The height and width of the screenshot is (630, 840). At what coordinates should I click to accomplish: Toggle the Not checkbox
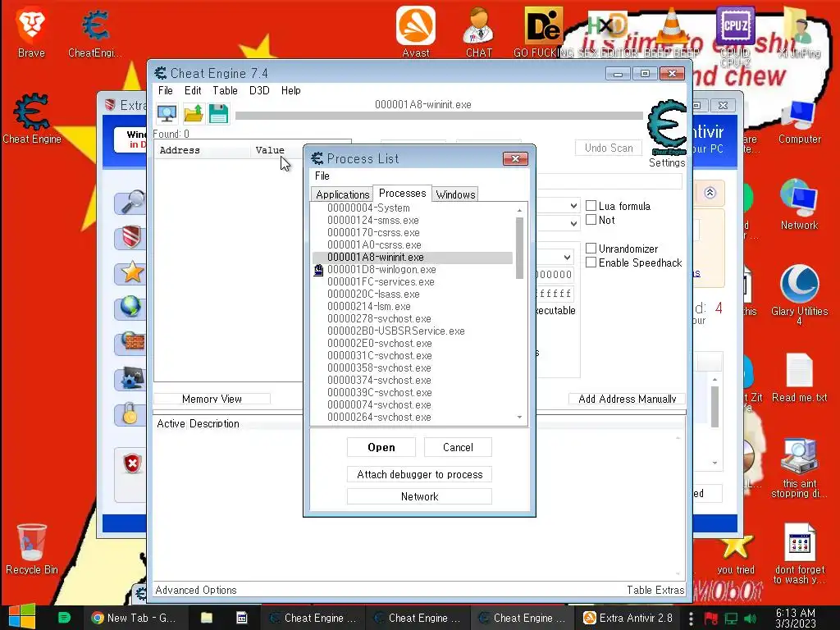pos(591,220)
